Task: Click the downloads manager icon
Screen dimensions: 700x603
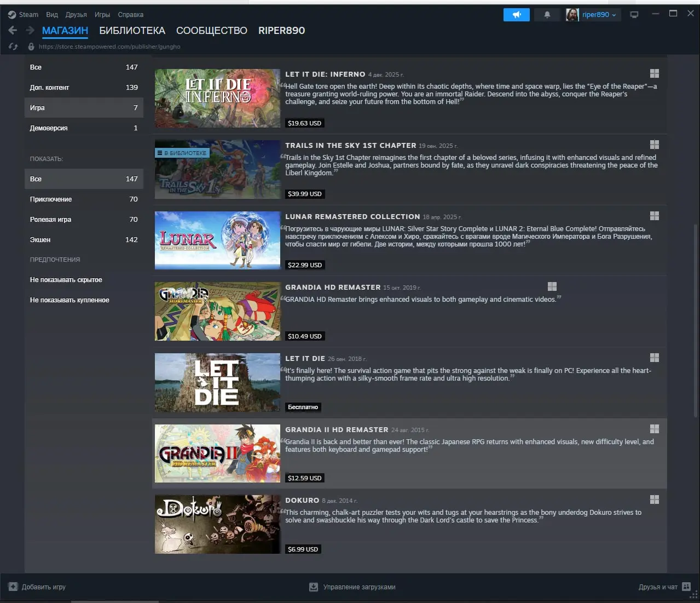Action: (314, 587)
